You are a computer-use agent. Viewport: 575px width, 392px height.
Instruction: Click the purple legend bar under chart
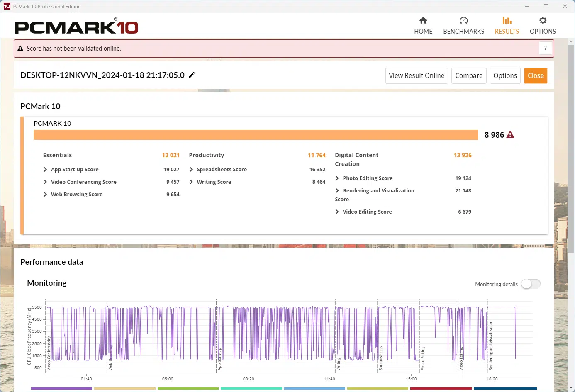[61, 389]
